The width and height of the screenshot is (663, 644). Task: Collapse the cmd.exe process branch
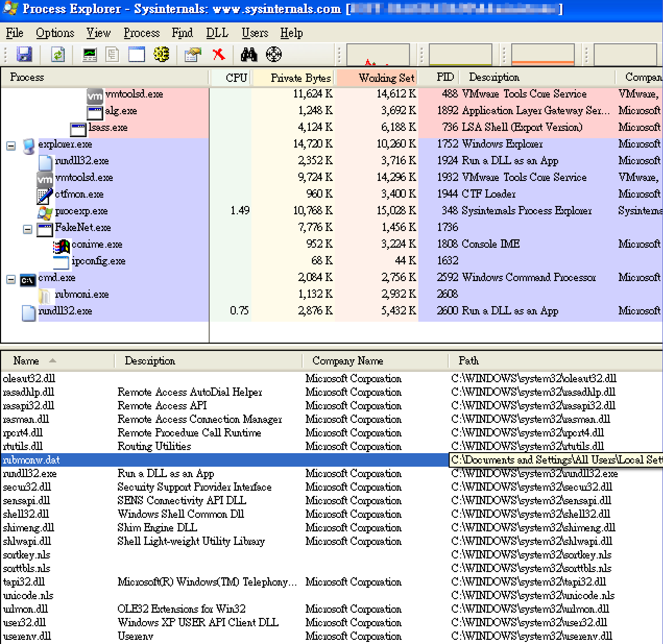coord(10,280)
